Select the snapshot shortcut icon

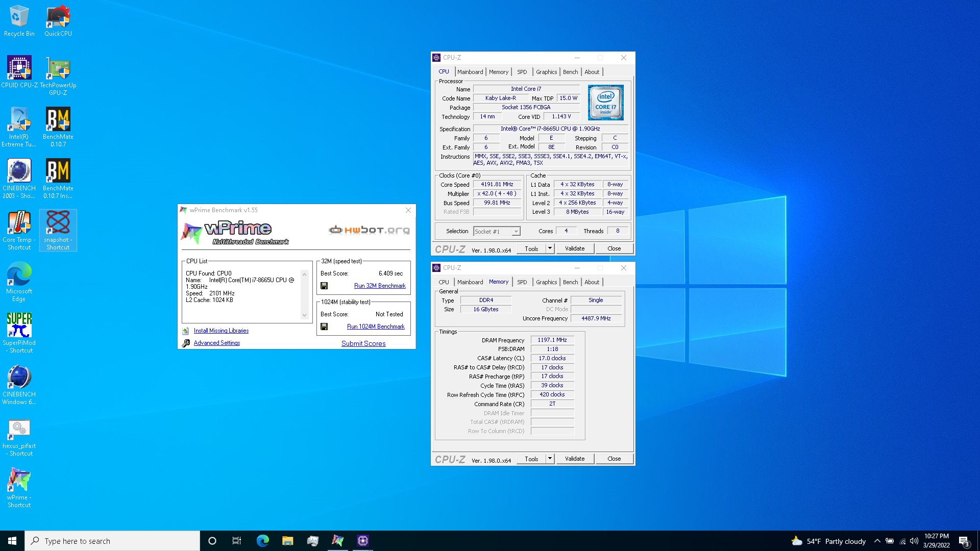pyautogui.click(x=58, y=230)
